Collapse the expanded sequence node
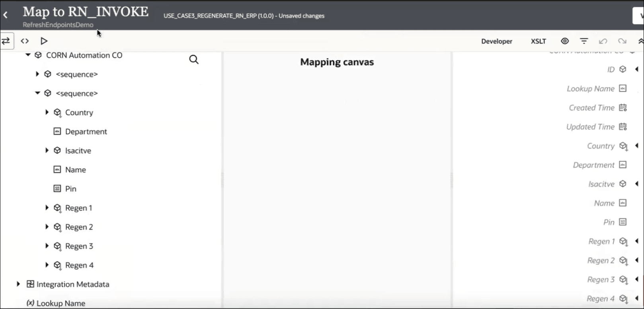 point(37,93)
